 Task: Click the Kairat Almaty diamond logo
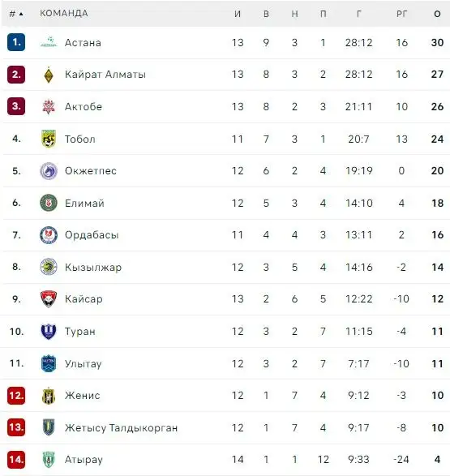pyautogui.click(x=49, y=75)
